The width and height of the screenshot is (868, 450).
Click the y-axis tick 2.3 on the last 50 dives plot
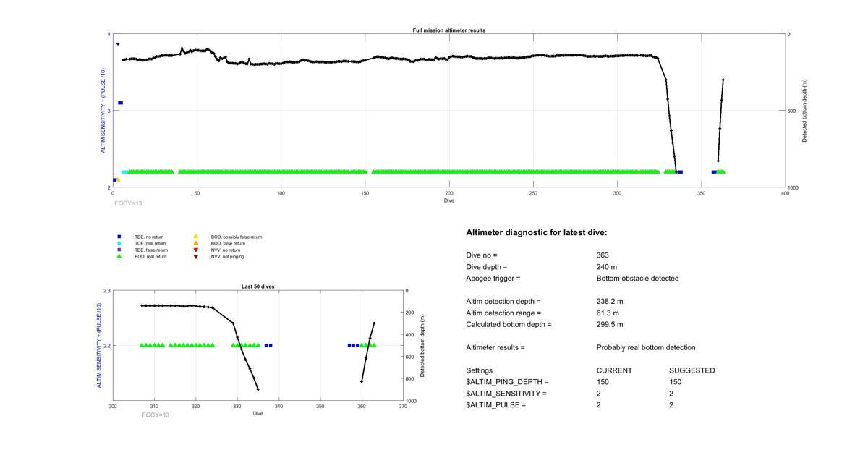pos(107,291)
